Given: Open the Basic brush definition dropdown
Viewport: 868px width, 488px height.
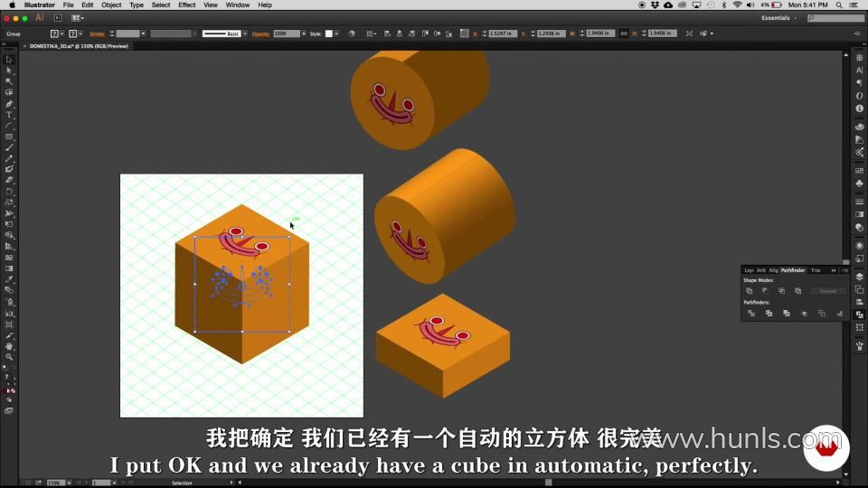Looking at the screenshot, I should pyautogui.click(x=245, y=33).
